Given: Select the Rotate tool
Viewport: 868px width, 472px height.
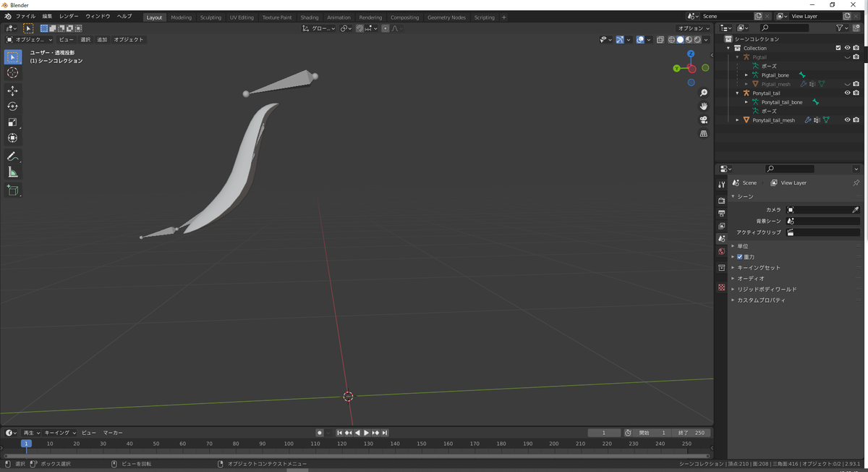Looking at the screenshot, I should point(12,106).
